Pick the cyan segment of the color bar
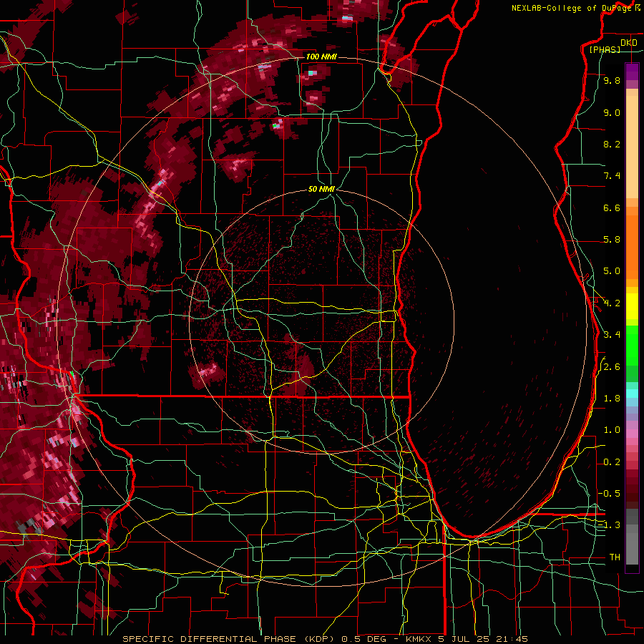Image resolution: width=644 pixels, height=644 pixels. pyautogui.click(x=632, y=394)
